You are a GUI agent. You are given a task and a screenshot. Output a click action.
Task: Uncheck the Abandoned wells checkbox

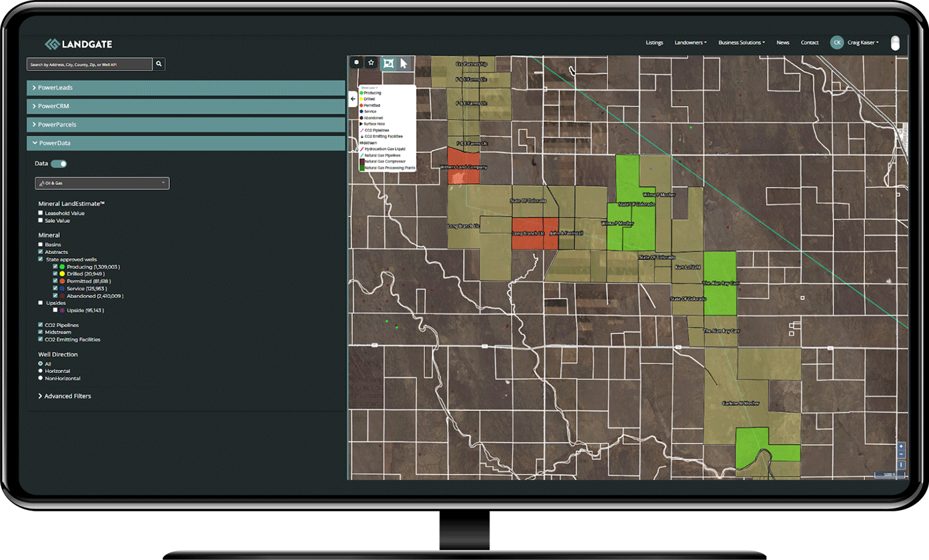[x=55, y=296]
